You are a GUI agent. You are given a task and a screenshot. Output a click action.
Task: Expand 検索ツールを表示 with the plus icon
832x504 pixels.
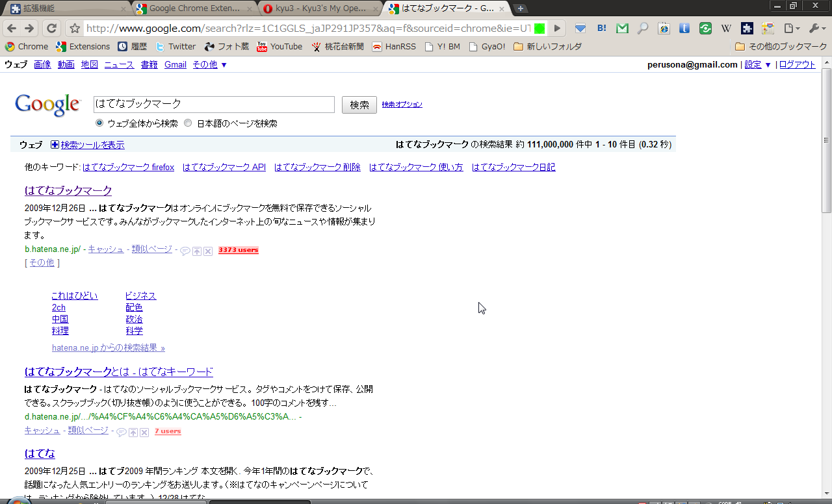(x=55, y=145)
